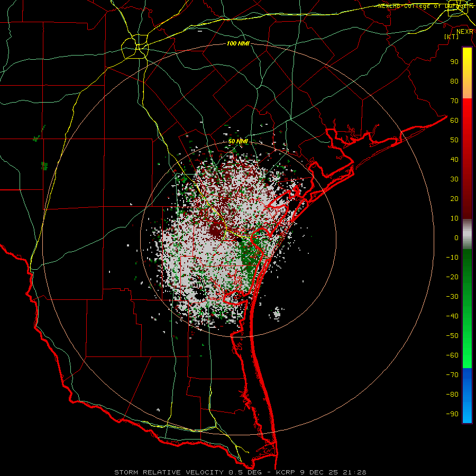Click the 10 value on velocity scale
Screen dimensions: 476x476
click(x=454, y=218)
